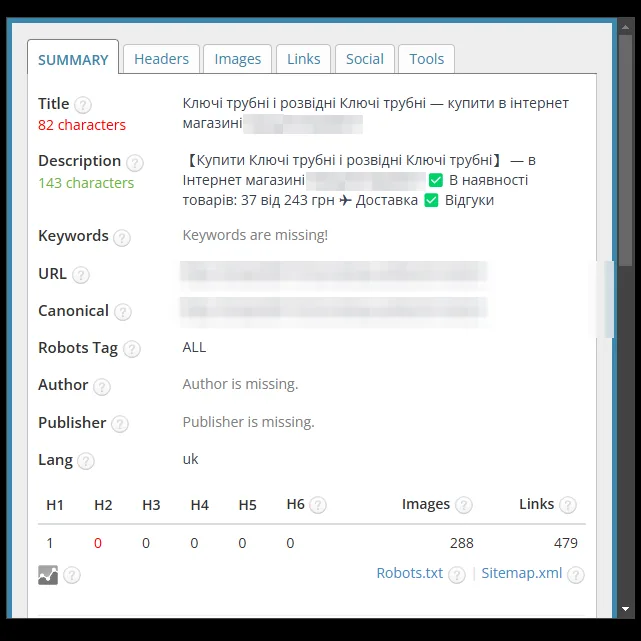Click the help icon next to Lang
The height and width of the screenshot is (641, 641).
(x=86, y=461)
